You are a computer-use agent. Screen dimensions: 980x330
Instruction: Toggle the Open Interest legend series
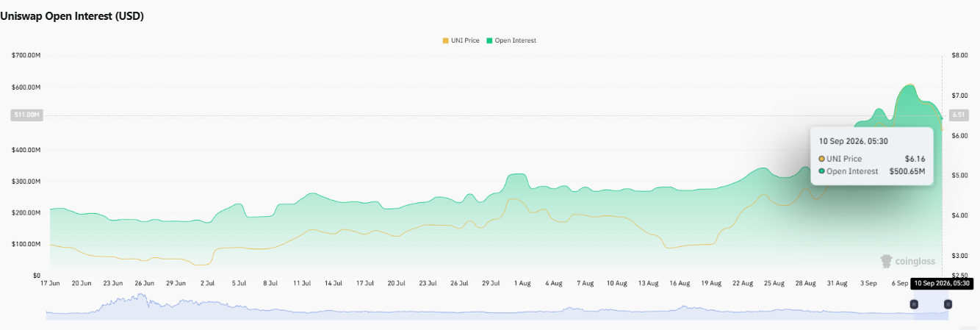(x=511, y=40)
